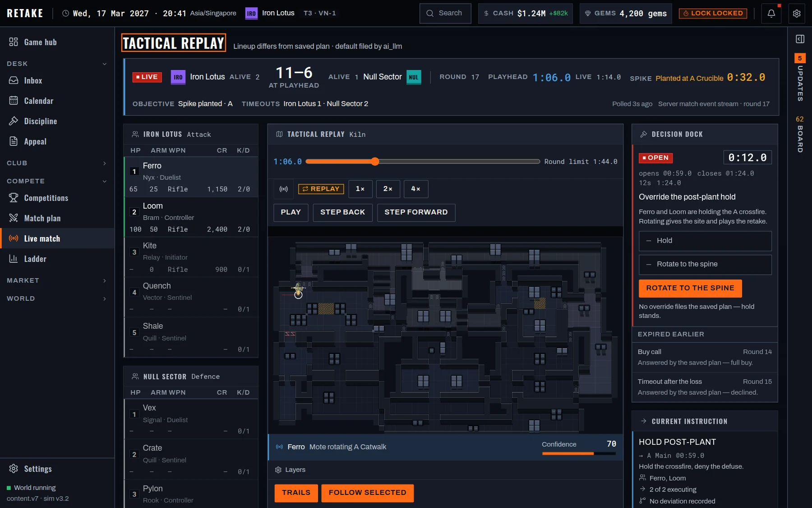Viewport: 812px width, 508px height.
Task: Click PLAY button
Action: coord(291,212)
